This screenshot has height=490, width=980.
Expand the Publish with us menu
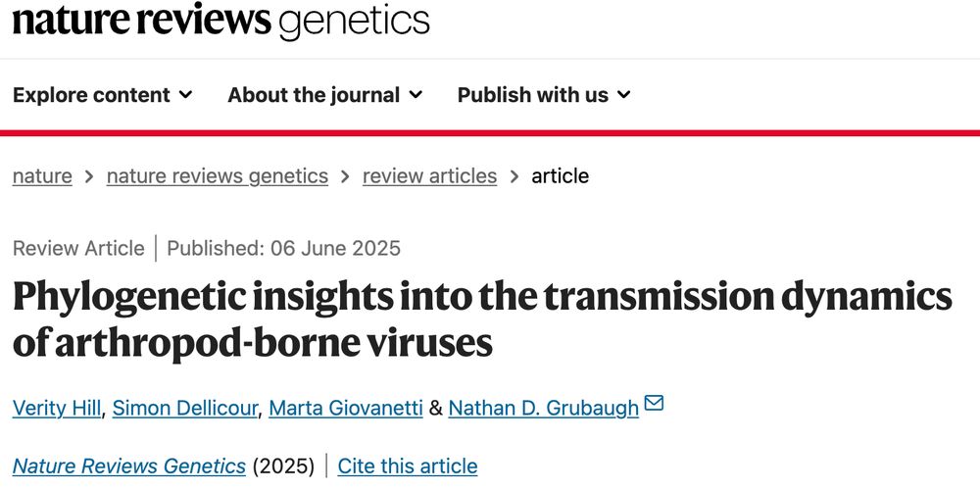coord(544,95)
